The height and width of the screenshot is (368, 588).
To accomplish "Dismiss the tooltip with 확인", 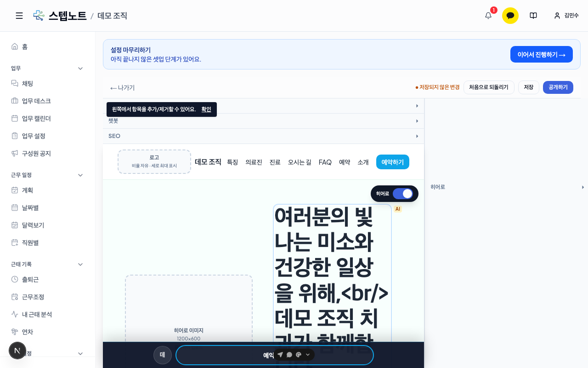I will (x=206, y=109).
